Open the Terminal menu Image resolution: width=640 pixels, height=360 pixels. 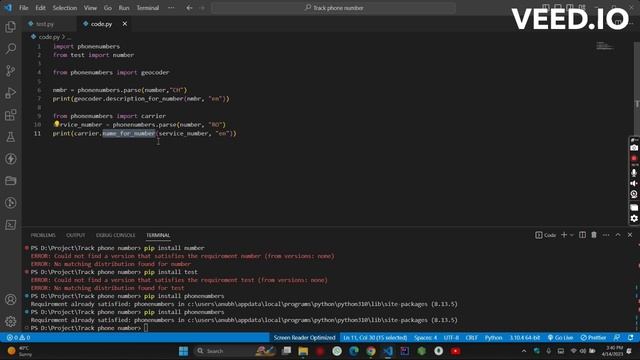pyautogui.click(x=147, y=8)
